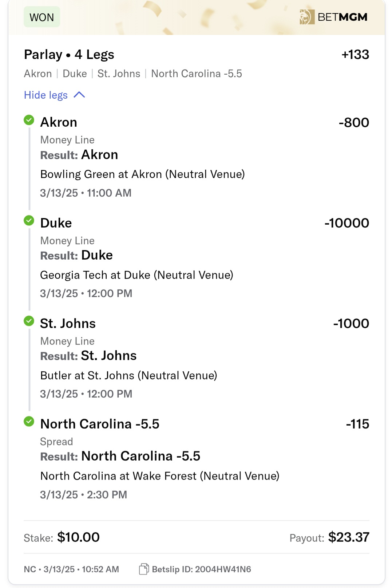Collapse legs using the chevron arrow
Screen dimensions: 392x588
click(79, 95)
